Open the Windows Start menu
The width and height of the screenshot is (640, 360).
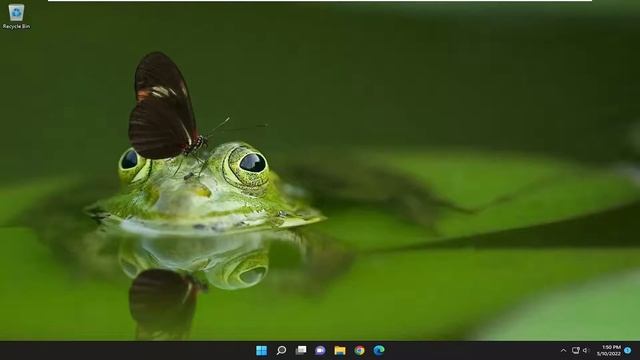pyautogui.click(x=261, y=350)
